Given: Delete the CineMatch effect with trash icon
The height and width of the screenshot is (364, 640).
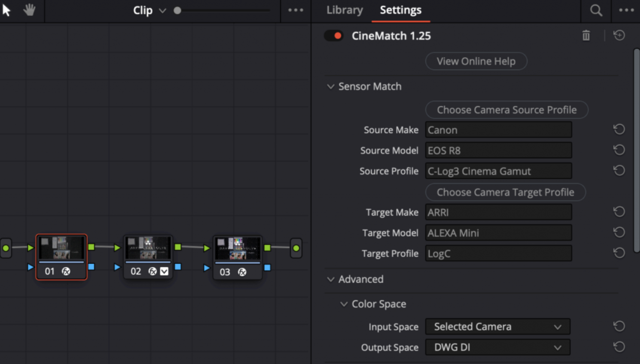Looking at the screenshot, I should (x=586, y=36).
